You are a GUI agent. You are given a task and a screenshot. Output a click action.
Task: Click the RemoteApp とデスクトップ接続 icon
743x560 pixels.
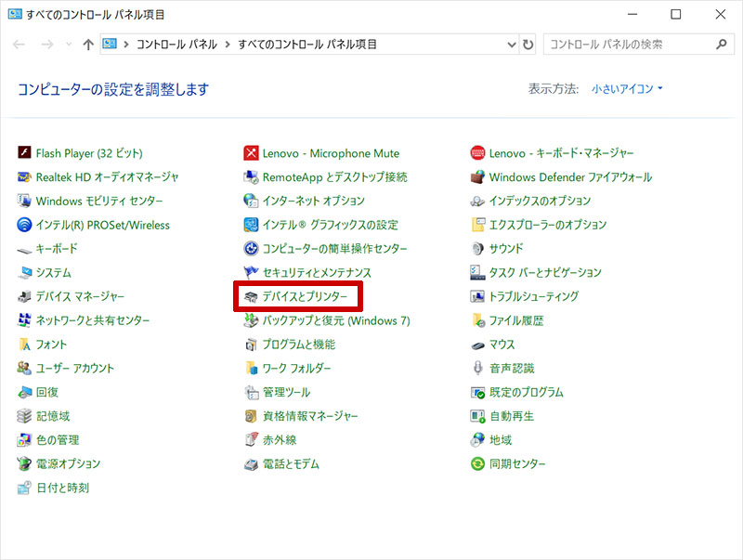click(x=251, y=176)
